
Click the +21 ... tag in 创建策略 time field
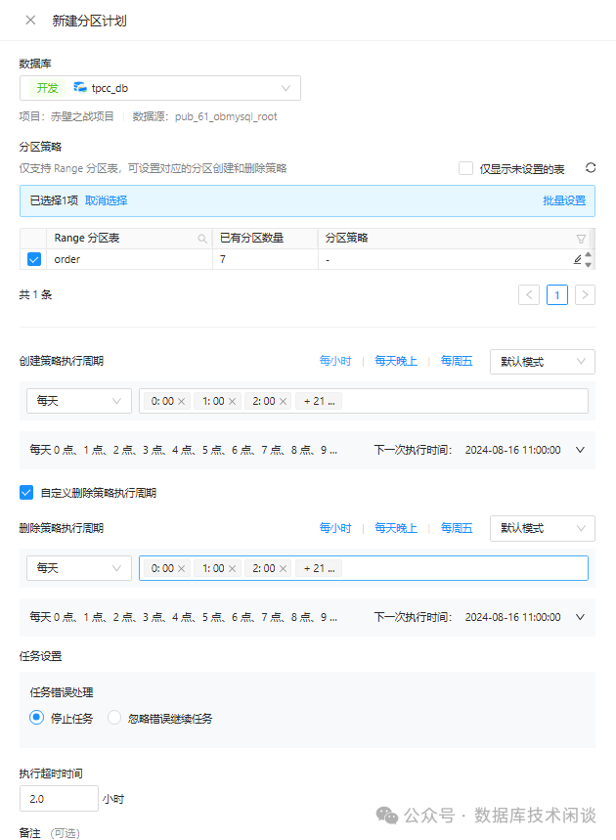point(320,401)
